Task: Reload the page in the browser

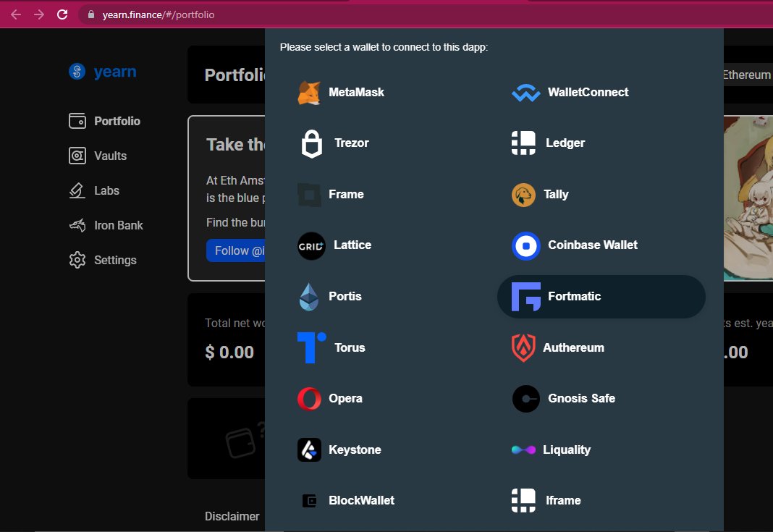Action: pos(62,14)
